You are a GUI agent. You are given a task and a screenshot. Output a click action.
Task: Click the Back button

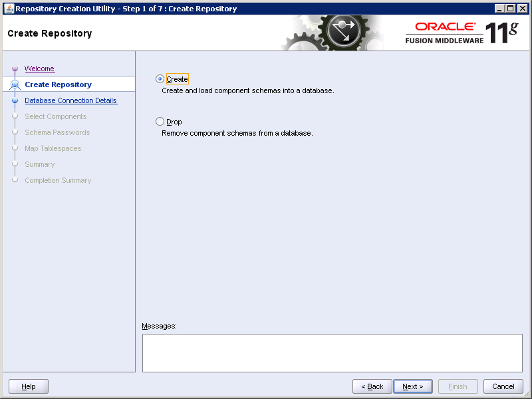(372, 386)
